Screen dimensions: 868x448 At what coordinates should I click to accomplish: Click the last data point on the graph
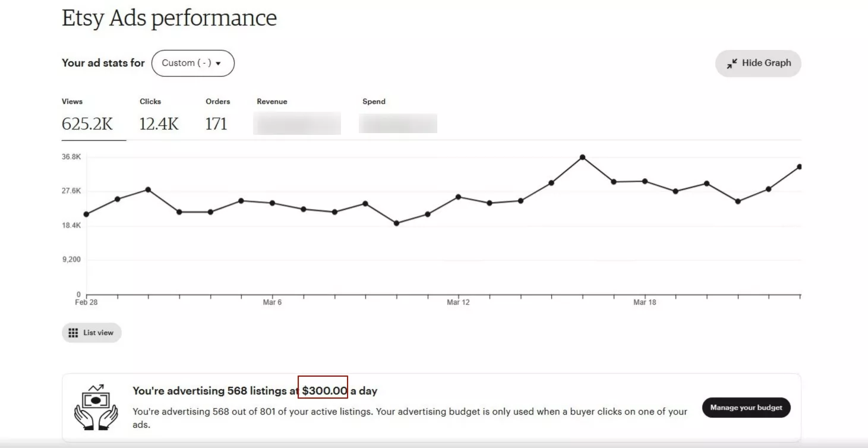pos(799,167)
